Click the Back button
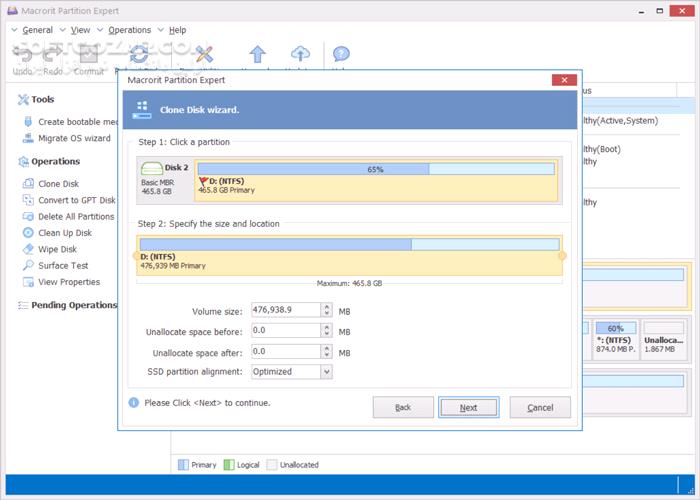This screenshot has width=700, height=500. point(403,407)
